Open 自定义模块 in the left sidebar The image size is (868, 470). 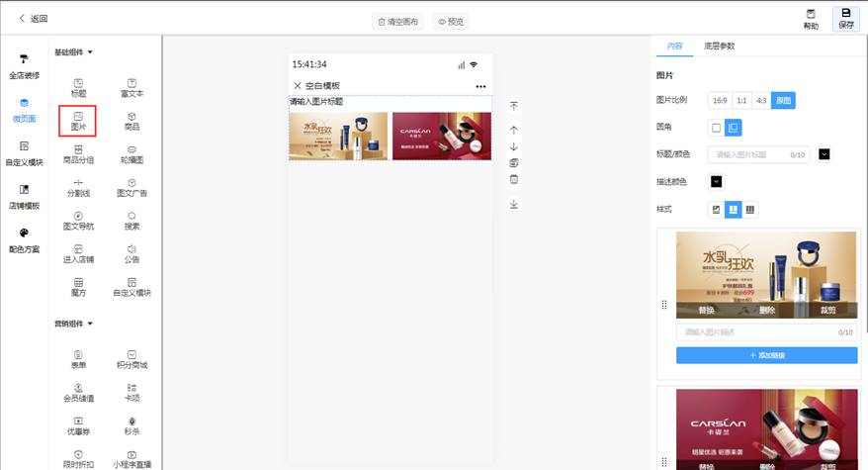point(24,154)
